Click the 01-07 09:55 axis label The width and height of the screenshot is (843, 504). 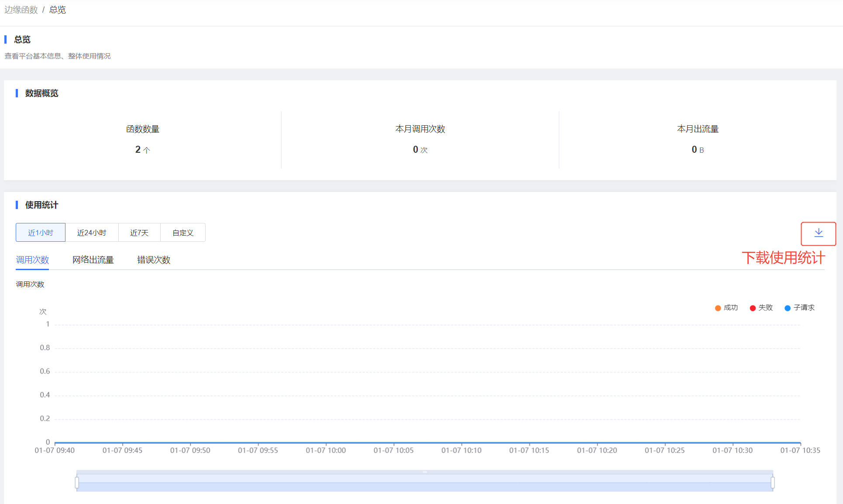tap(258, 450)
